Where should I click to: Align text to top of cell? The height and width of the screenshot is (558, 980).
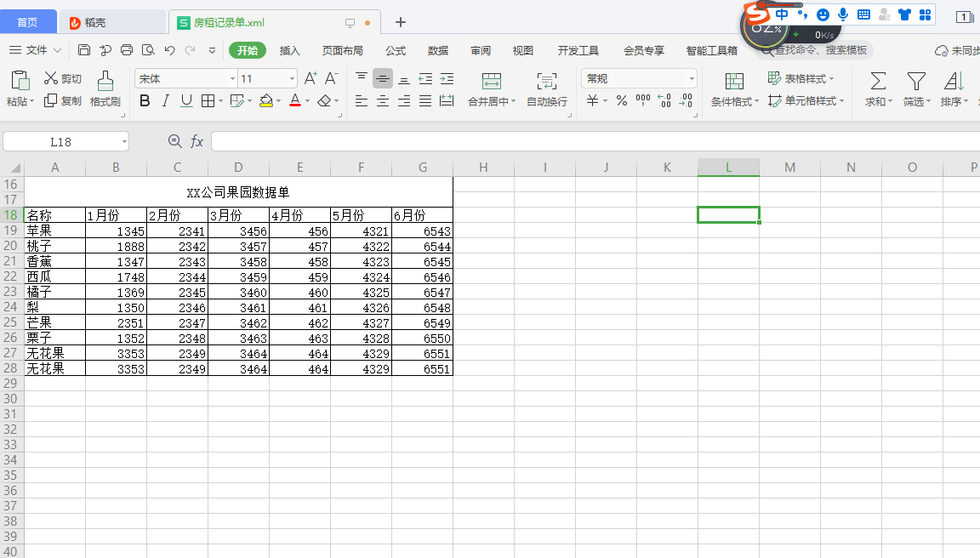pos(362,78)
